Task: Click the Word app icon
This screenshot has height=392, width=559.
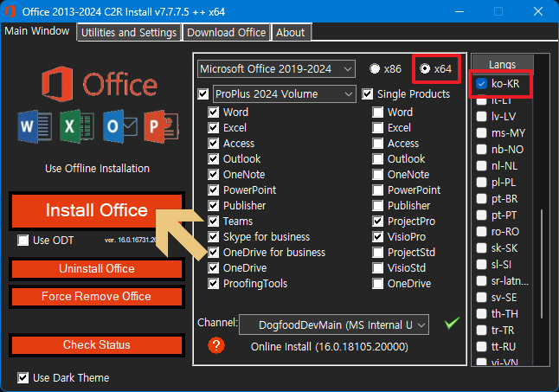Action: [35, 126]
